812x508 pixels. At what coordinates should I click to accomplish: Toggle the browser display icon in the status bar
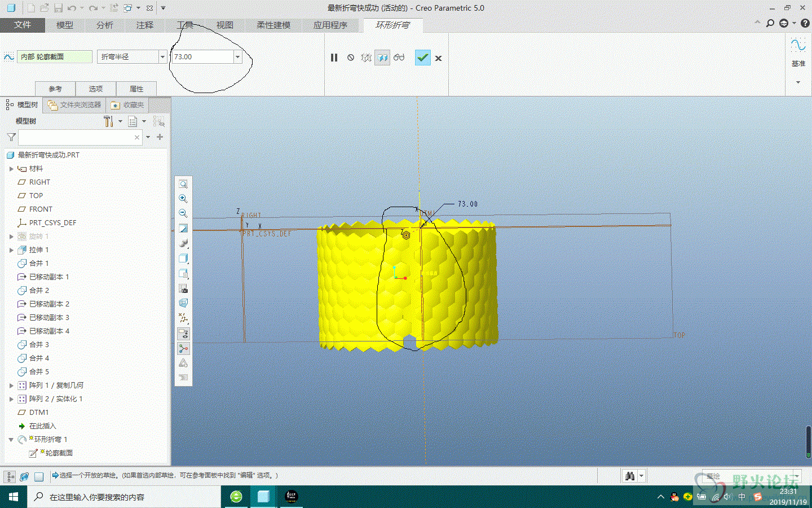(x=24, y=476)
